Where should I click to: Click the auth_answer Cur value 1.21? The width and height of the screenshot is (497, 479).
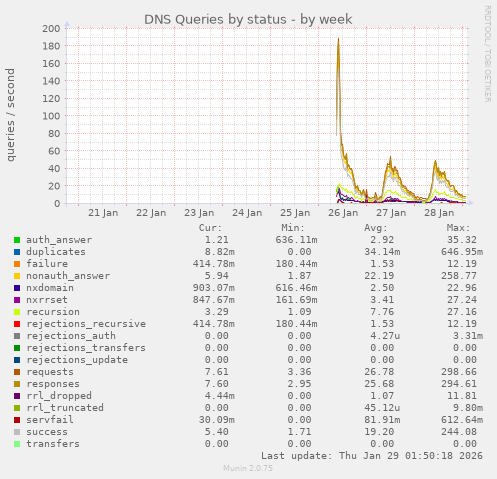217,240
